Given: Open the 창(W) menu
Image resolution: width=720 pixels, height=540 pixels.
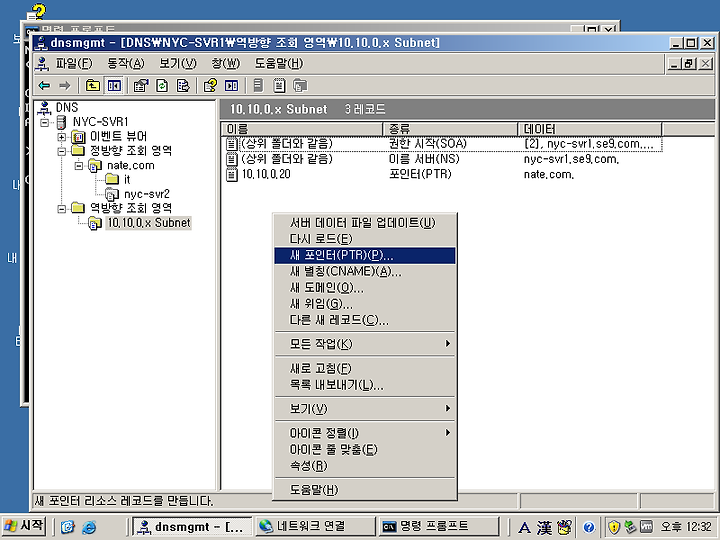Looking at the screenshot, I should coord(225,63).
